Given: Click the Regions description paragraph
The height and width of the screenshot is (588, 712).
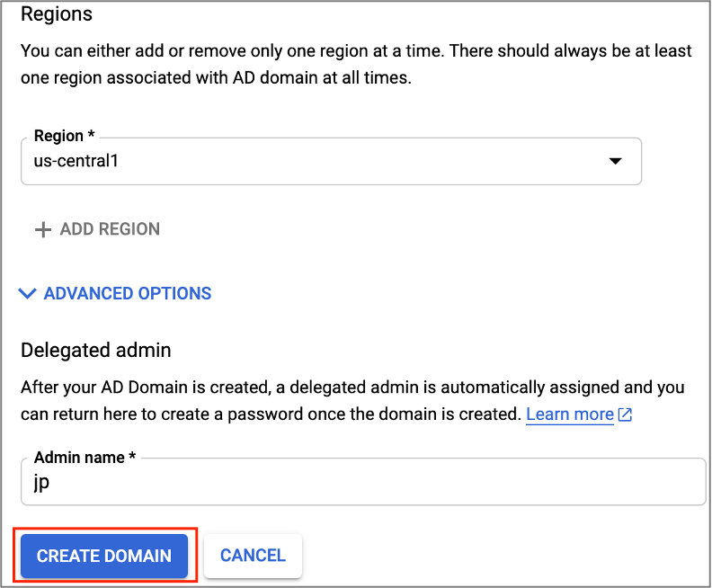Looking at the screenshot, I should (356, 64).
